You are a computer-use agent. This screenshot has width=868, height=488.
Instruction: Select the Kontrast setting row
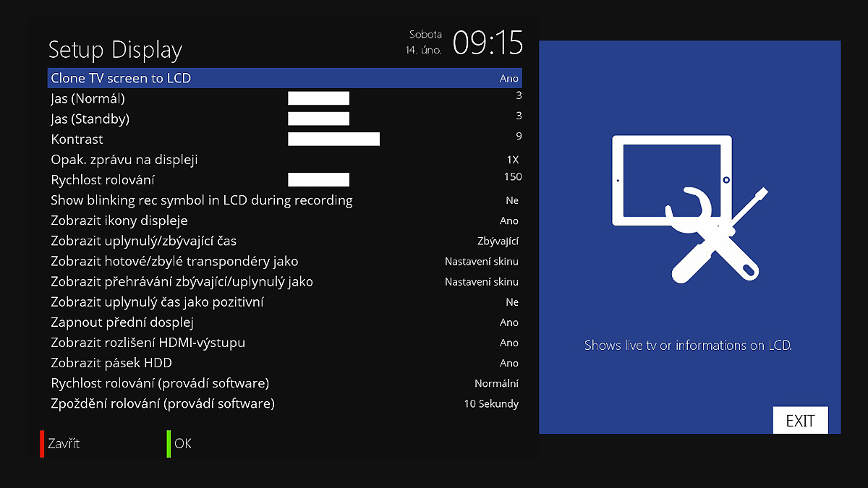click(285, 139)
